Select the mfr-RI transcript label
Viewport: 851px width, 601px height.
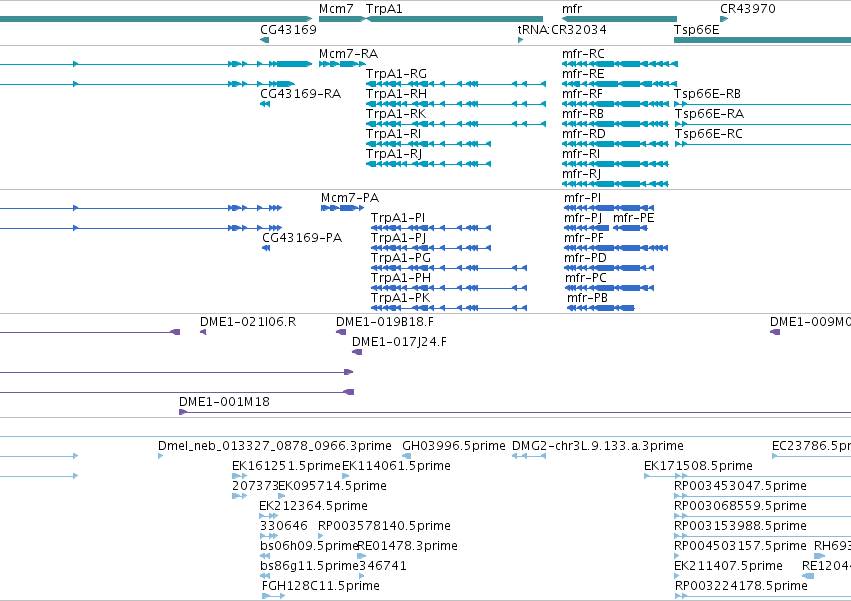click(581, 154)
